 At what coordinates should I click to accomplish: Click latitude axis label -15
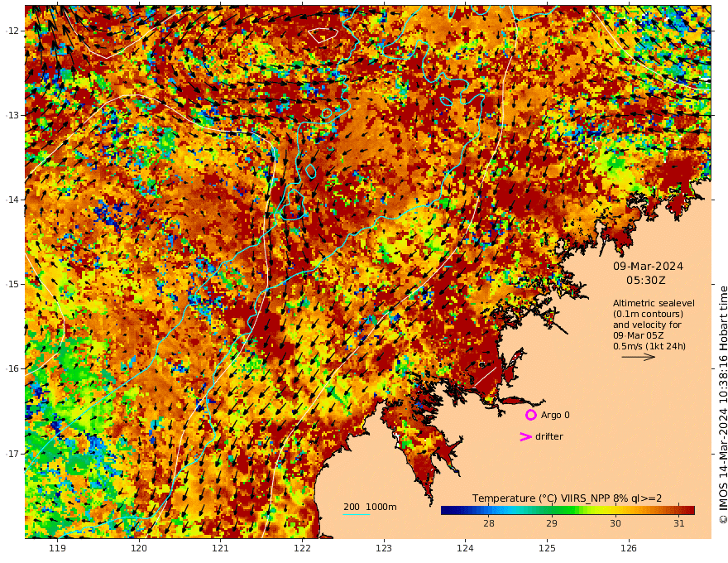12,284
